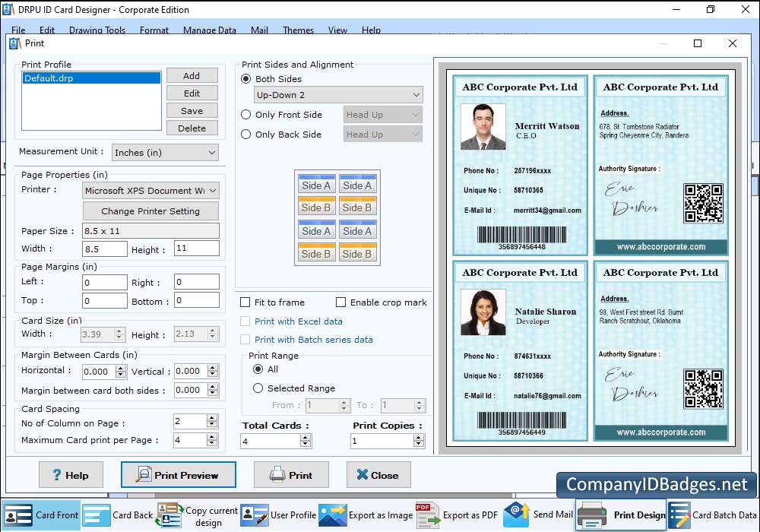Image resolution: width=760 pixels, height=532 pixels.
Task: Click the Print button
Action: 291,475
